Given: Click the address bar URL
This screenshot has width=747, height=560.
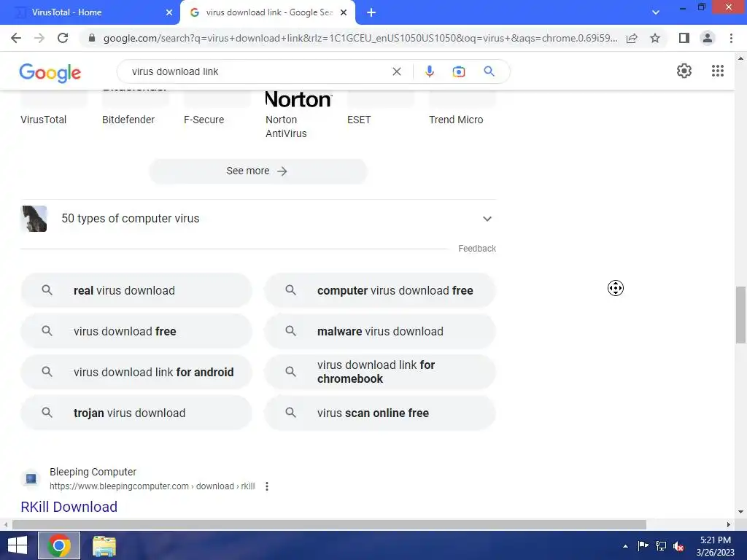Looking at the screenshot, I should coord(360,38).
